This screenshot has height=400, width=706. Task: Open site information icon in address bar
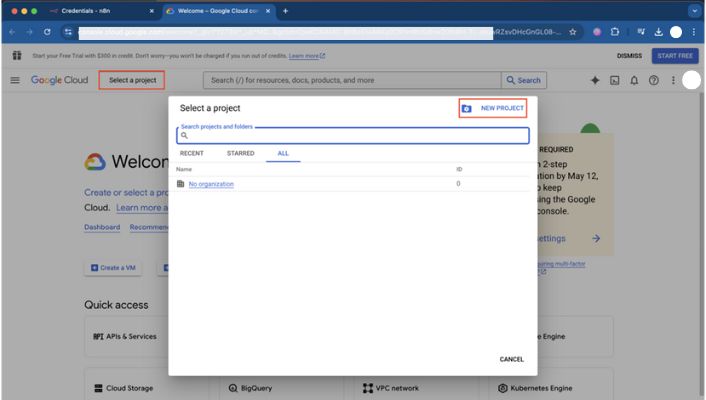68,32
